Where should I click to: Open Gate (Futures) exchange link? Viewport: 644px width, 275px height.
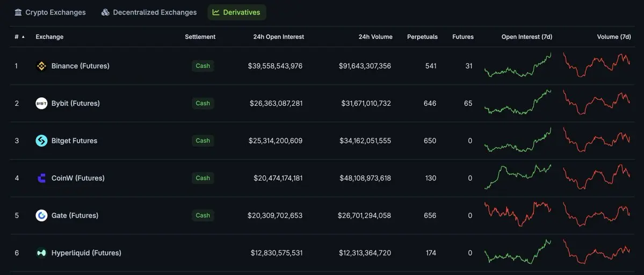(75, 215)
